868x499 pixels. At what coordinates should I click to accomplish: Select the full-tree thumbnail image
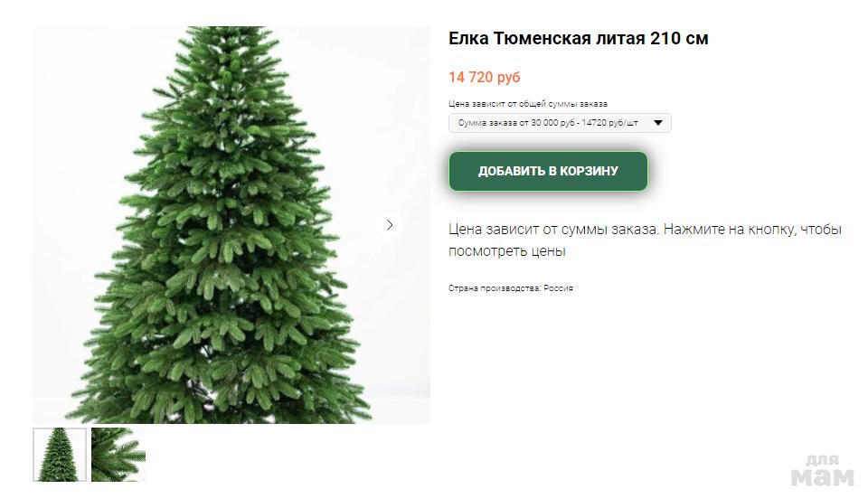60,454
